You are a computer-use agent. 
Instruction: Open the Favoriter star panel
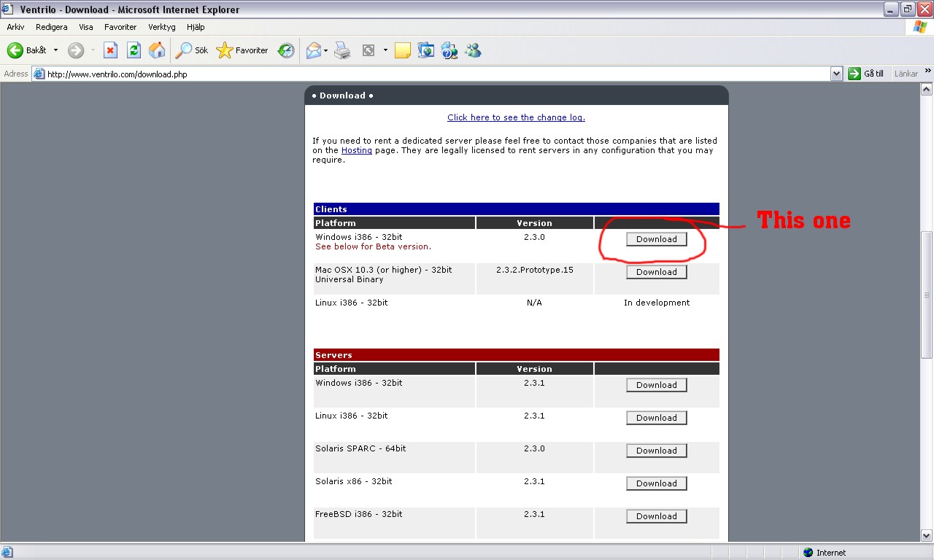(x=242, y=50)
